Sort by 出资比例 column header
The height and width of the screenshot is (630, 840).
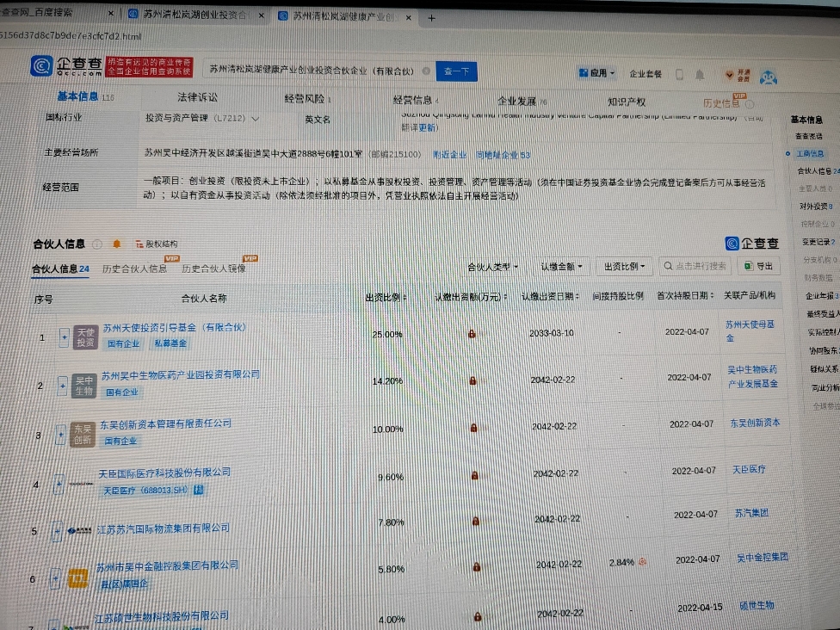(x=386, y=297)
